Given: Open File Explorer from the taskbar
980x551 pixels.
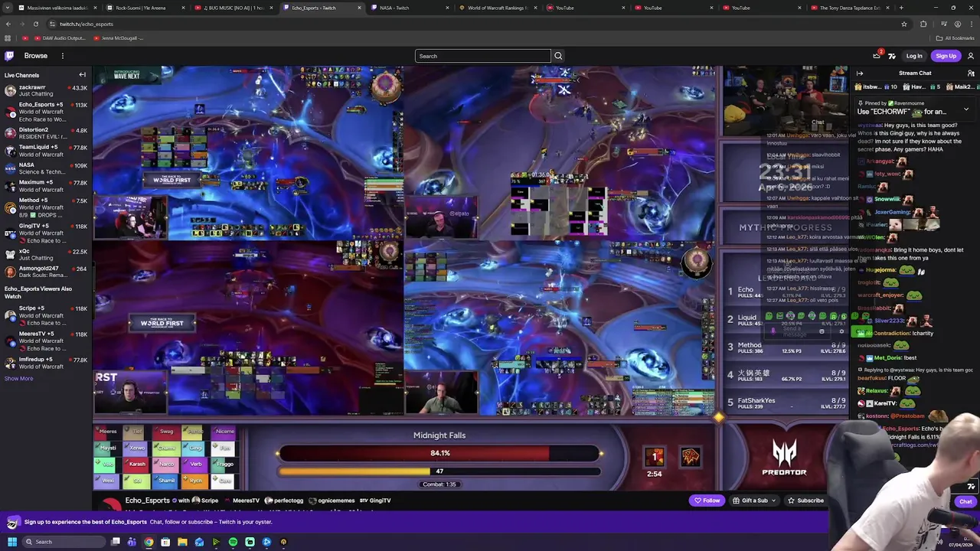Looking at the screenshot, I should coord(182,542).
